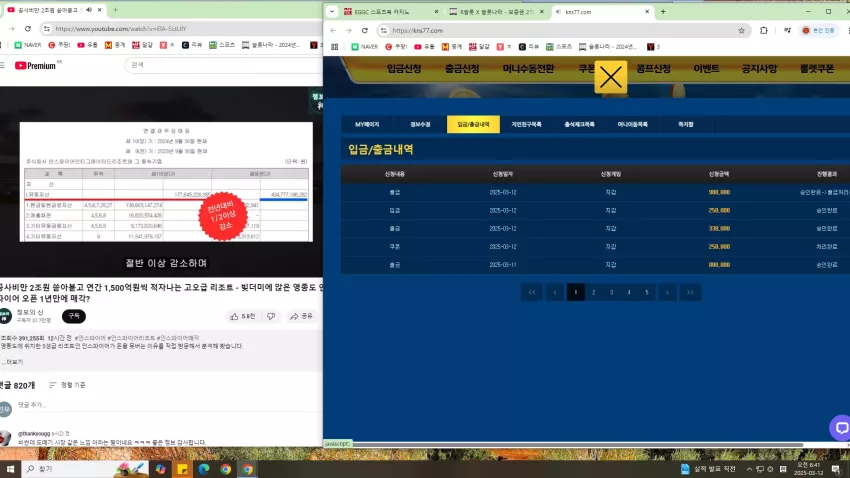Open the media control icon in the kns77 toolbar

[787, 31]
